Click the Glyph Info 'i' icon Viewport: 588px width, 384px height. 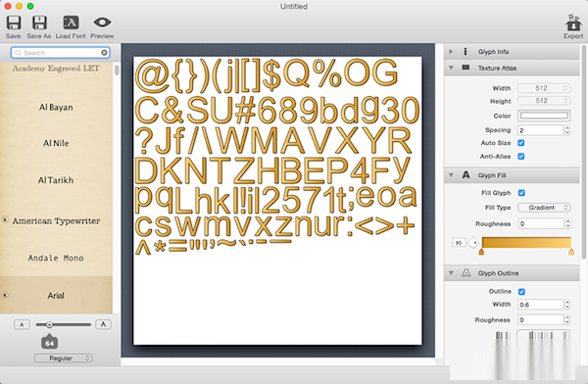[x=465, y=51]
